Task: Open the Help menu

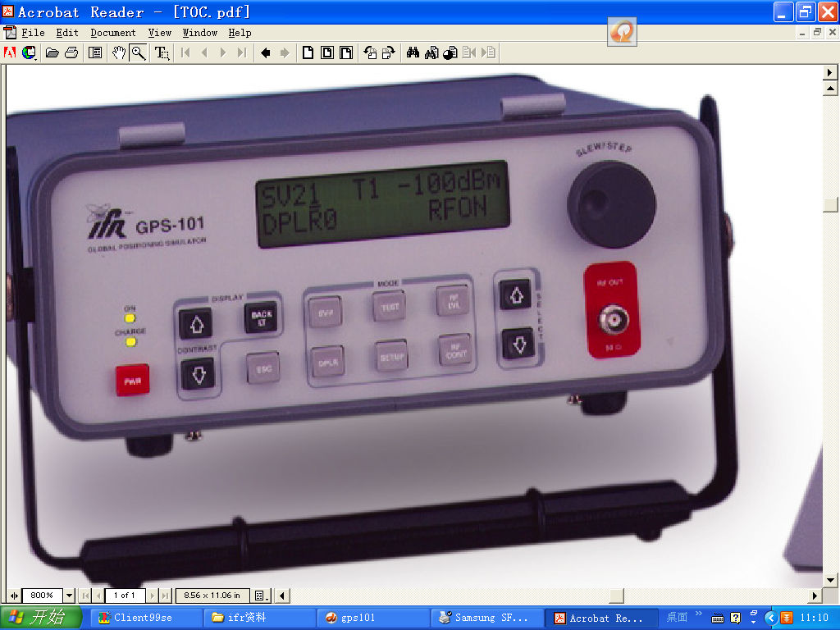Action: click(x=240, y=33)
